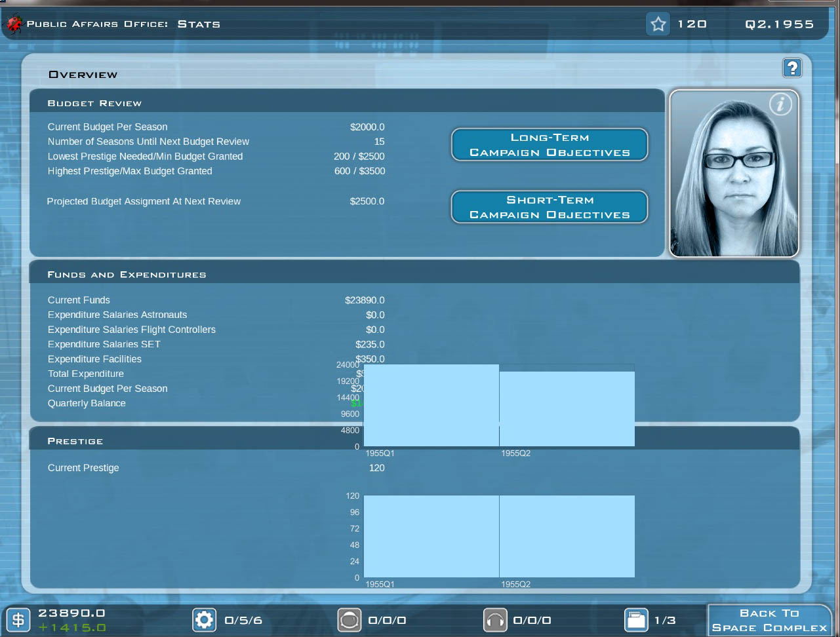Click the red ladybug icon beside Public Affairs Office
This screenshot has width=840, height=637.
pyautogui.click(x=14, y=24)
